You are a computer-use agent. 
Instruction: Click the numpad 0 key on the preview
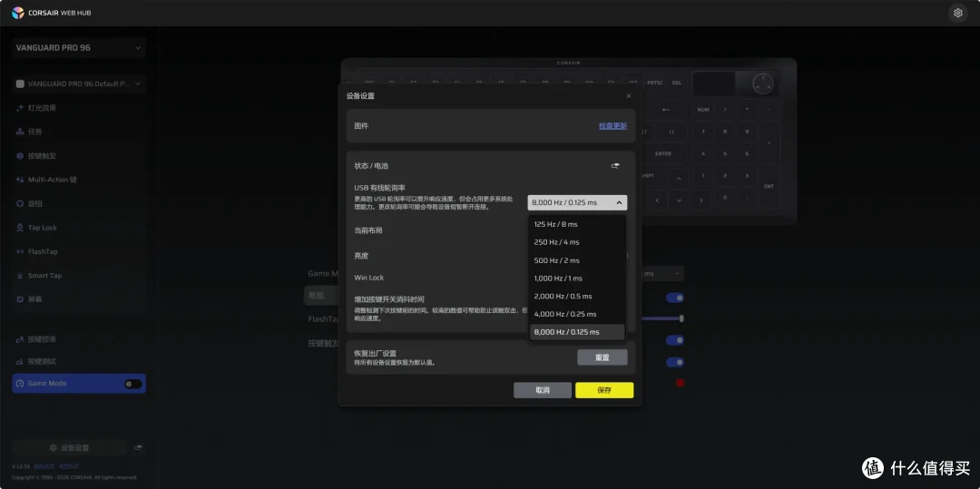[x=725, y=198]
